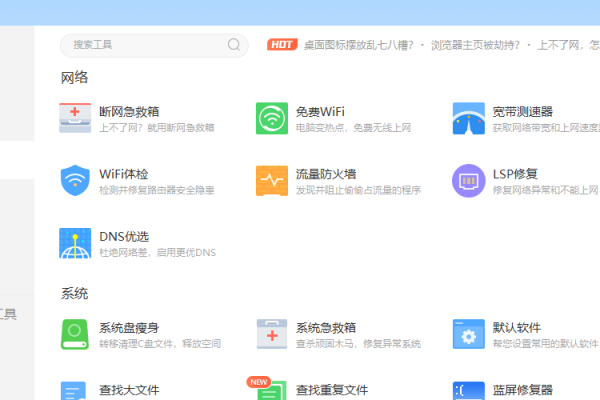The height and width of the screenshot is (400, 600).
Task: Click the red HOT badge
Action: [282, 45]
